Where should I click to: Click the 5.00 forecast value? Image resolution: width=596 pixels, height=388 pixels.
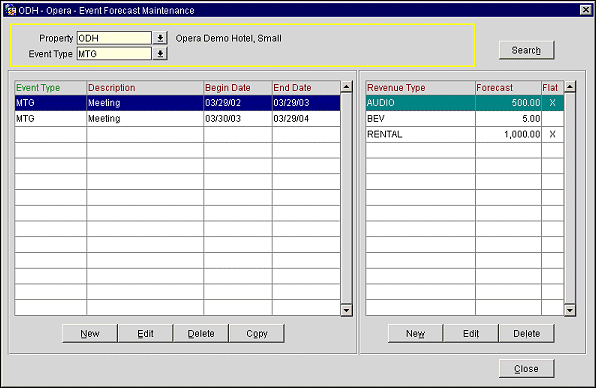(x=509, y=119)
